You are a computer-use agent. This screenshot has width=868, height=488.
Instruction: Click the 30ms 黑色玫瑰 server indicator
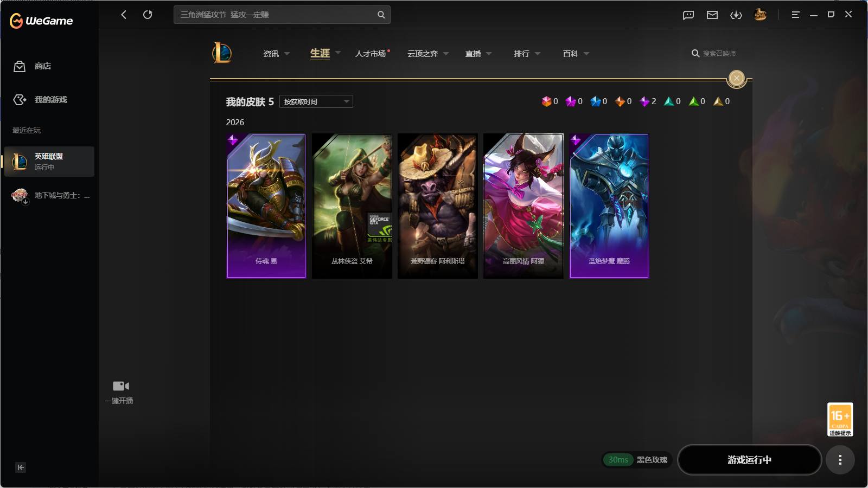coord(637,460)
